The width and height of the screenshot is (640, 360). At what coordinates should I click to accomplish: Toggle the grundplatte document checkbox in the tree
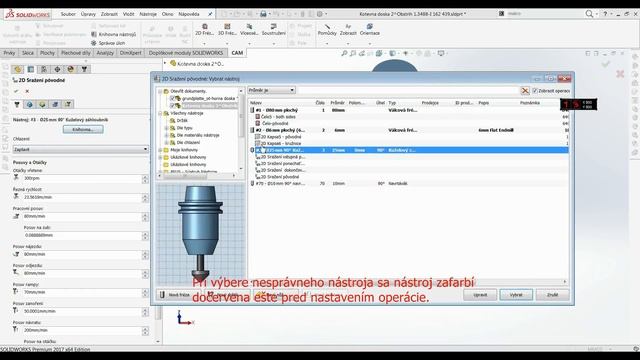[172, 98]
